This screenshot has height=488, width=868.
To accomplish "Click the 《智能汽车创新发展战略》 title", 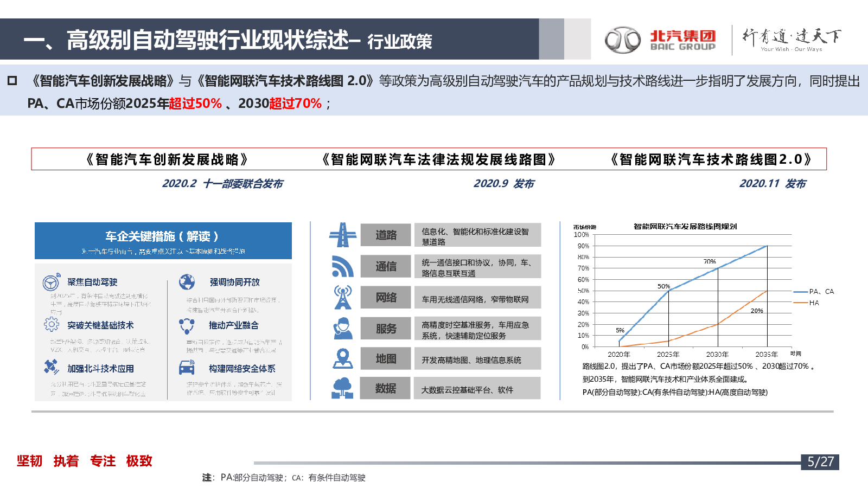I will click(167, 159).
